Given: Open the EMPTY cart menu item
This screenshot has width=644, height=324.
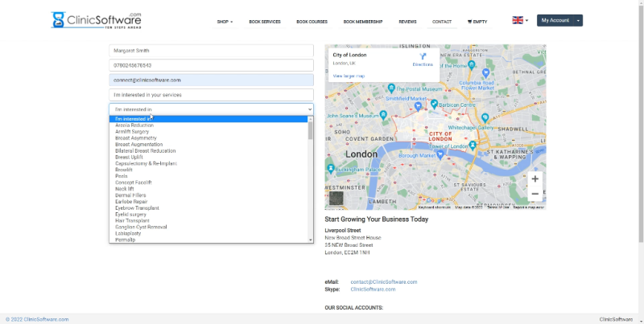Looking at the screenshot, I should click(477, 22).
